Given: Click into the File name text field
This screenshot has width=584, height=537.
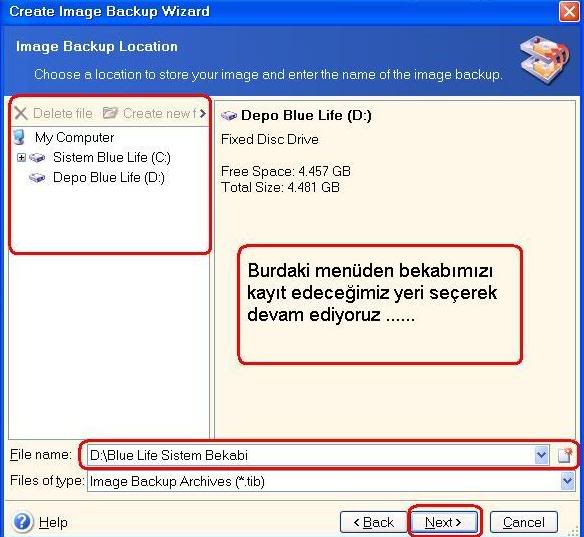Looking at the screenshot, I should click(311, 455).
